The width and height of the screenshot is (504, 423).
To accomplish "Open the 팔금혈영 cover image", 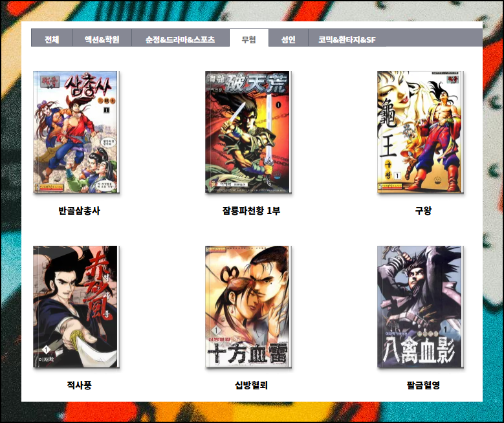I will pyautogui.click(x=421, y=307).
